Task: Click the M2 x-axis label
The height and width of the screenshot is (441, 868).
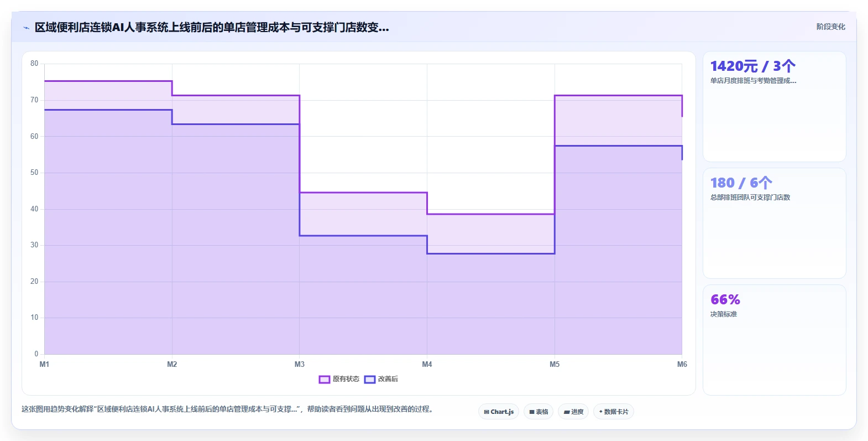Action: tap(172, 364)
